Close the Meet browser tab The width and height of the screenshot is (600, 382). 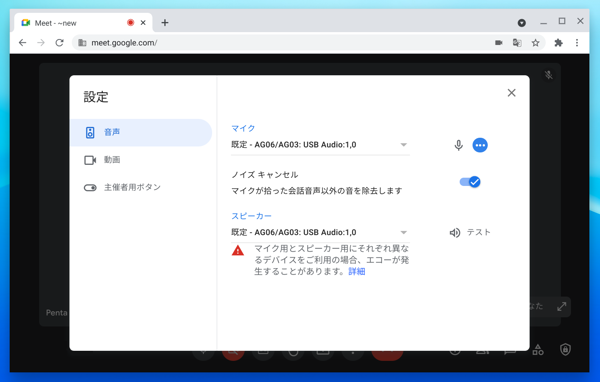pos(143,23)
